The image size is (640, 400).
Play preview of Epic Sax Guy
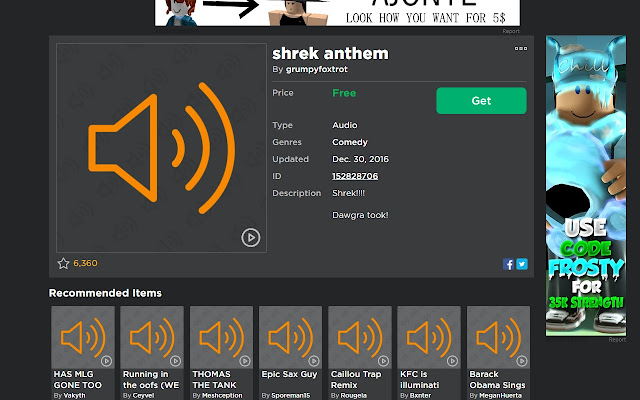point(314,361)
